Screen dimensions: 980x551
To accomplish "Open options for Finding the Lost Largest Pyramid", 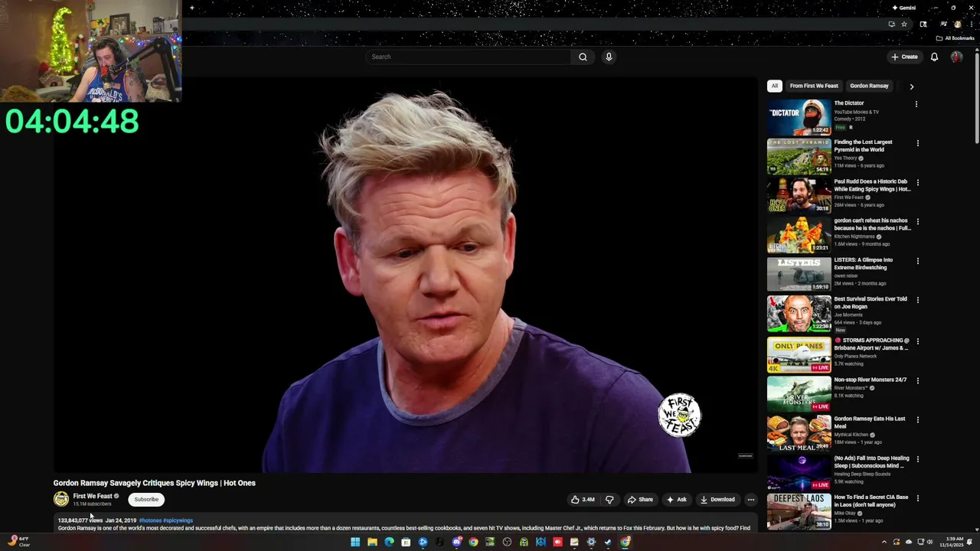I will [x=918, y=143].
